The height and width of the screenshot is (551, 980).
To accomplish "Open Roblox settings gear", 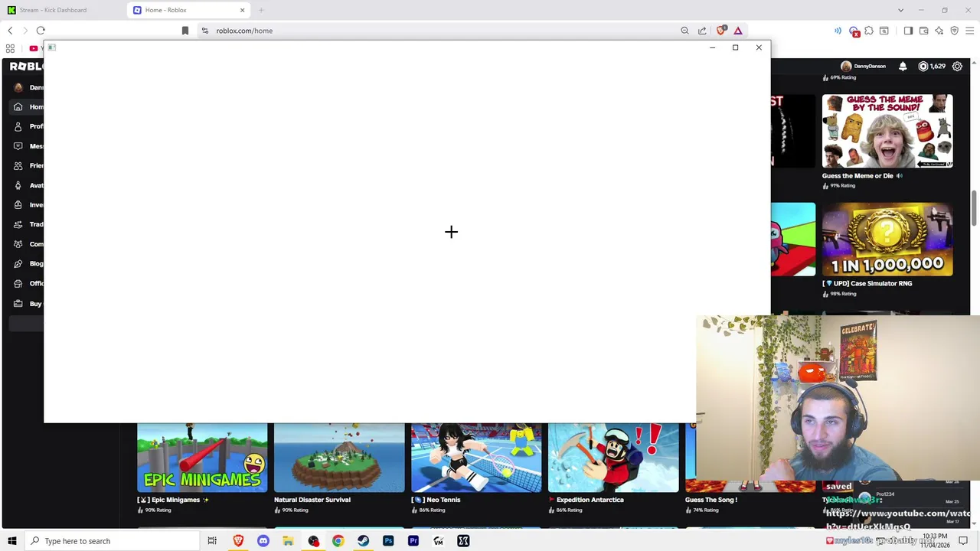I will (x=957, y=67).
